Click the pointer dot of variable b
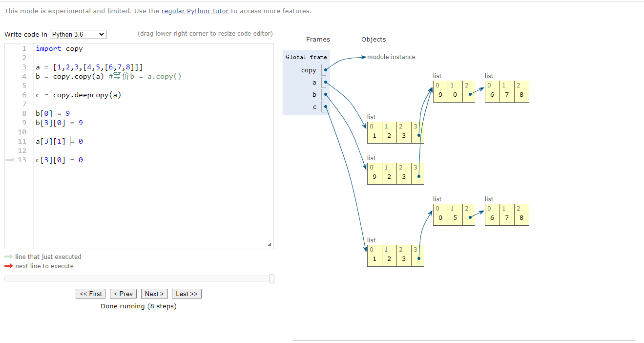Viewport: 644px width, 343px height. pyautogui.click(x=326, y=94)
